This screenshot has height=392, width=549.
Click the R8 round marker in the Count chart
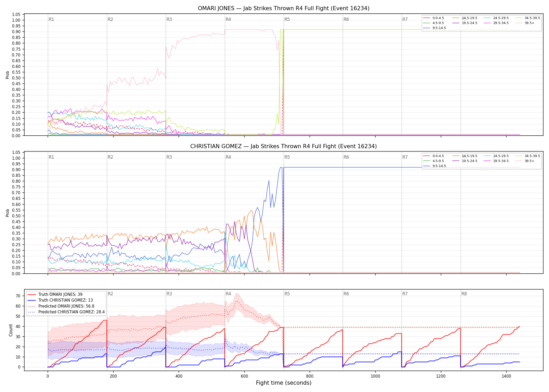pyautogui.click(x=464, y=294)
